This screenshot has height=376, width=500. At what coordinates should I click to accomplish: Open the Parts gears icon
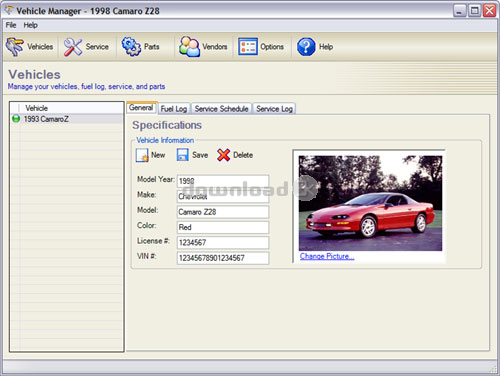pyautogui.click(x=131, y=47)
